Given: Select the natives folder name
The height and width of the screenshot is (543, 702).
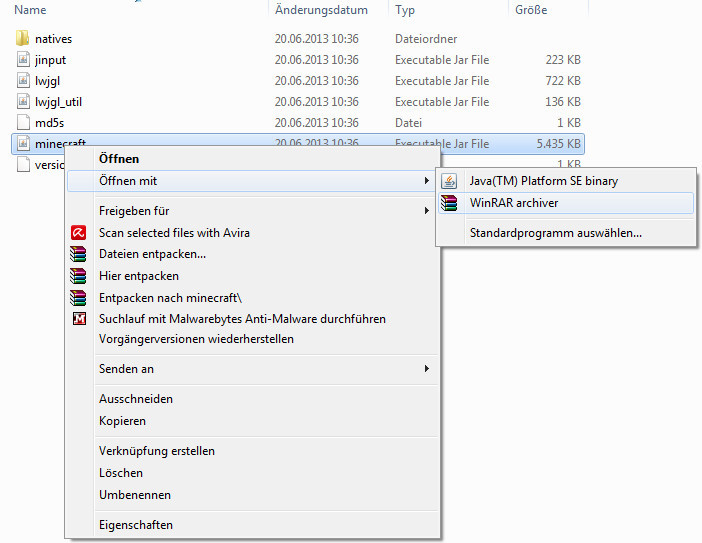Looking at the screenshot, I should [x=53, y=39].
